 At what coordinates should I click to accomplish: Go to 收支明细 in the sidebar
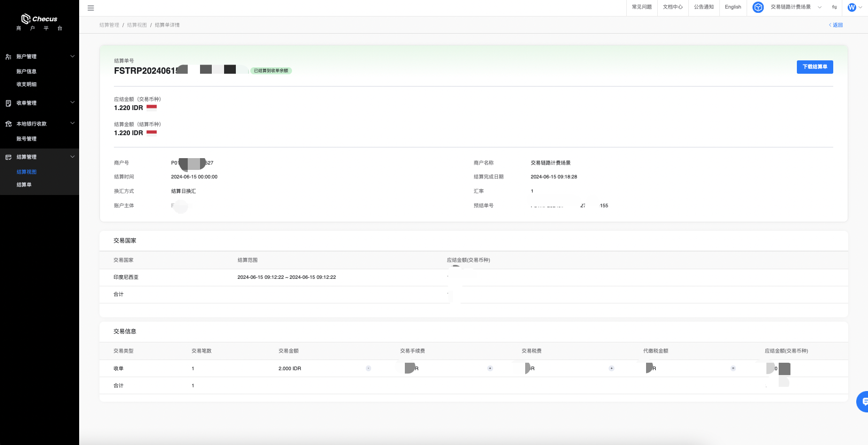click(27, 84)
